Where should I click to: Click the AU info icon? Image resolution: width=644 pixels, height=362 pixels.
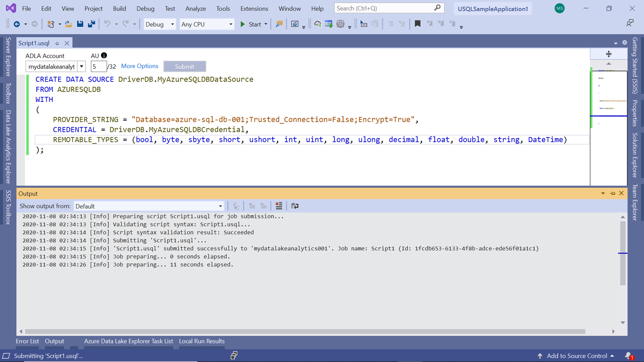tap(104, 55)
